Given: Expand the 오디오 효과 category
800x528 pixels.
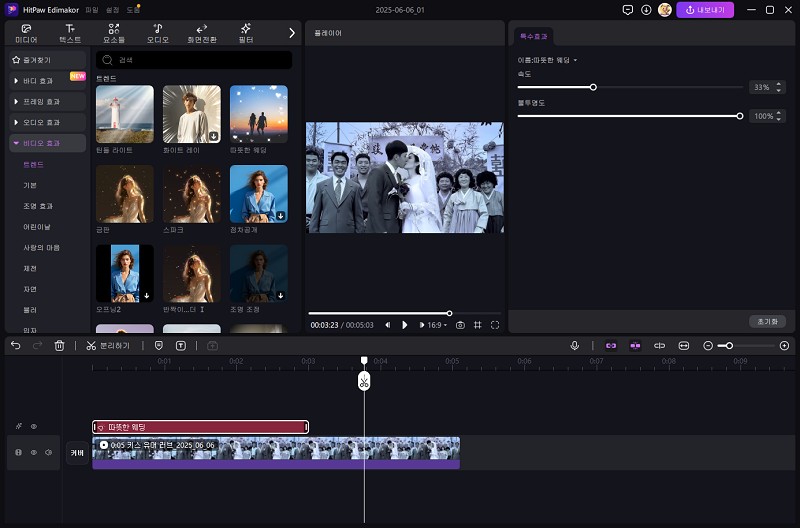Looking at the screenshot, I should [x=47, y=122].
